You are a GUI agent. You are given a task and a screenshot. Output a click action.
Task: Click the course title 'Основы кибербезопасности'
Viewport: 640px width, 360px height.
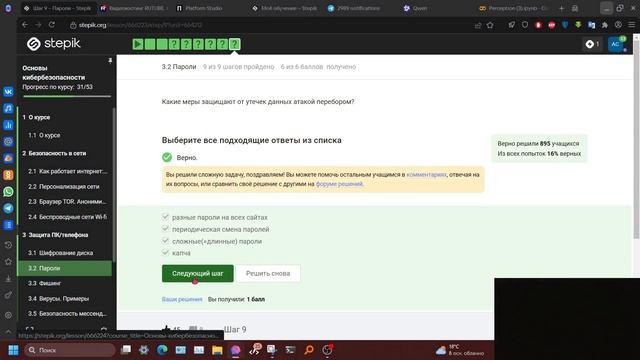click(53, 73)
